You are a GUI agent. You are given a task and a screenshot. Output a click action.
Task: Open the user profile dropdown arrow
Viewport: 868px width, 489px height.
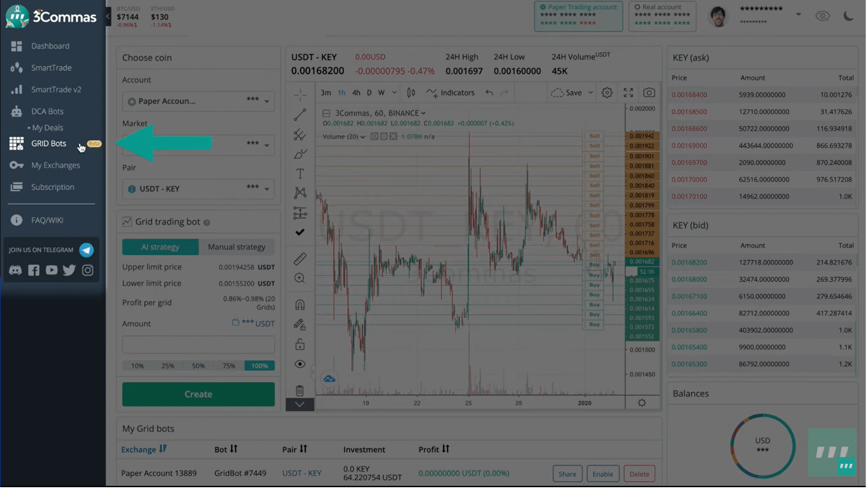click(798, 14)
